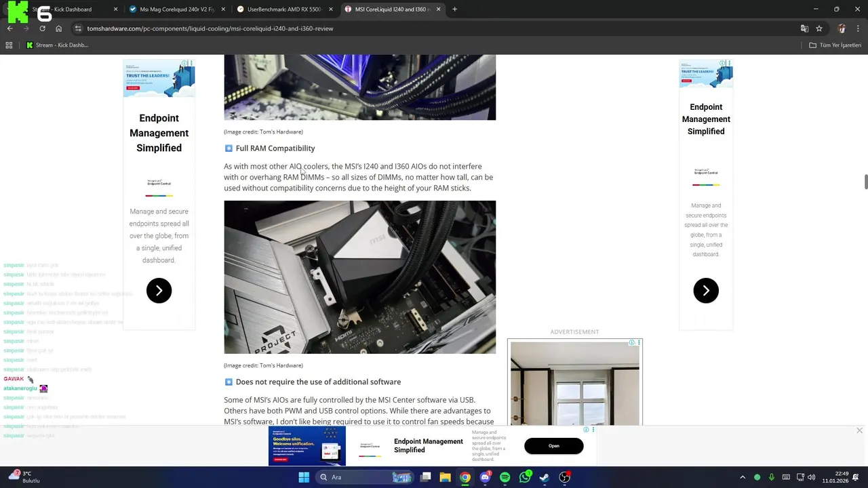Open the Stream - Kick Dashboard bookmark

coord(57,45)
